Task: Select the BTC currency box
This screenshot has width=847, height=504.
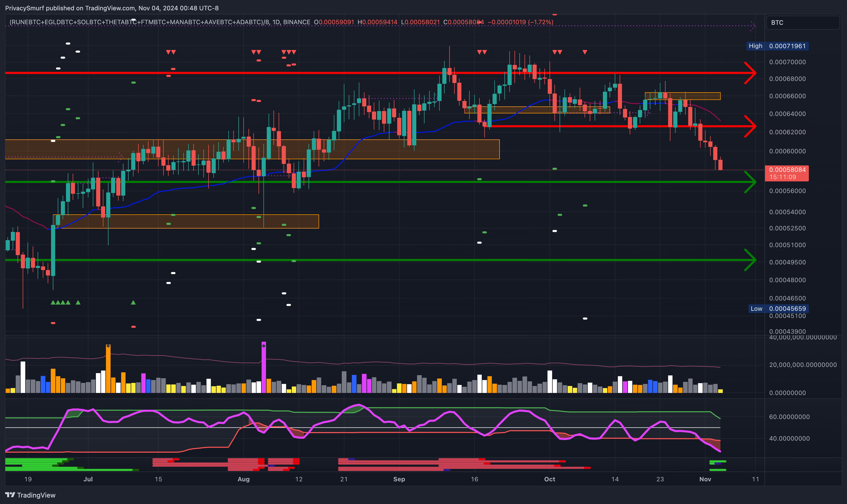Action: (x=803, y=23)
